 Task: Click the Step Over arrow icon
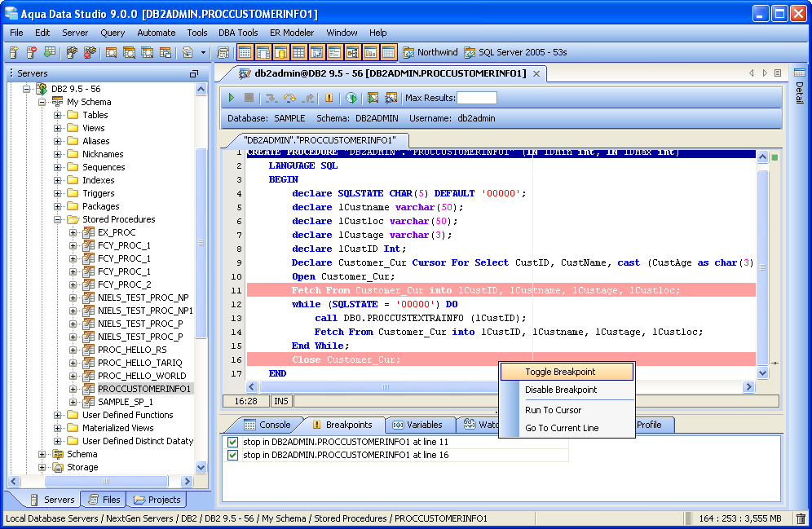(x=289, y=98)
